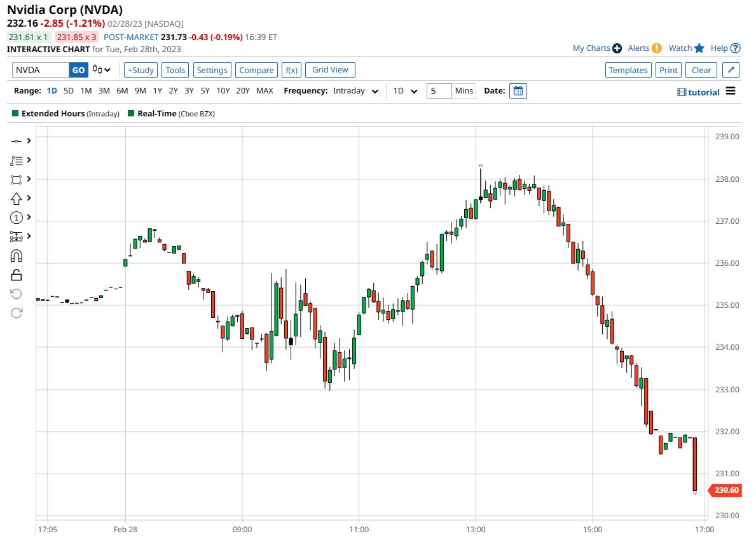
Task: Open My Charts link
Action: click(x=591, y=48)
